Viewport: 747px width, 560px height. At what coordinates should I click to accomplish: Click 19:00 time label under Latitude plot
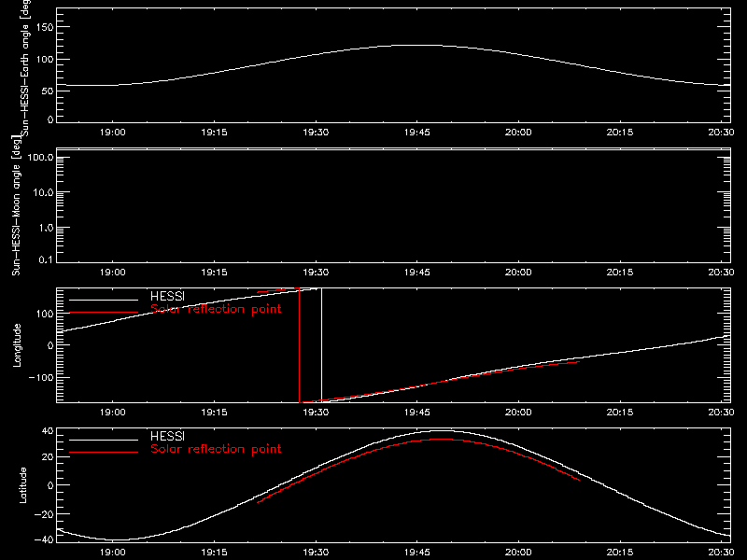(113, 553)
